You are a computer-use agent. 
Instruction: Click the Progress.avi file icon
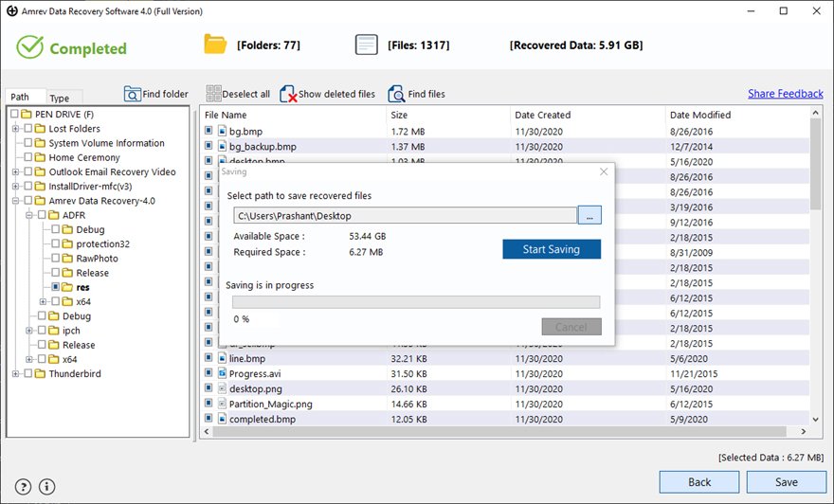coord(223,373)
